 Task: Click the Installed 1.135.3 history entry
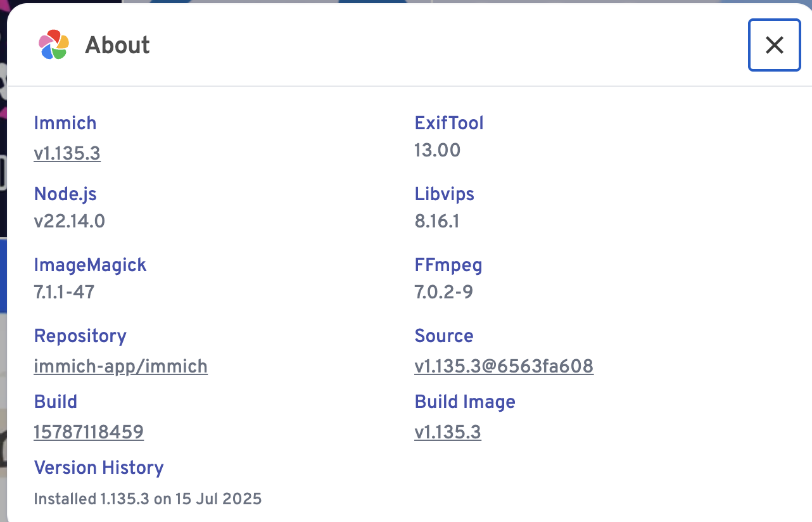(x=148, y=499)
